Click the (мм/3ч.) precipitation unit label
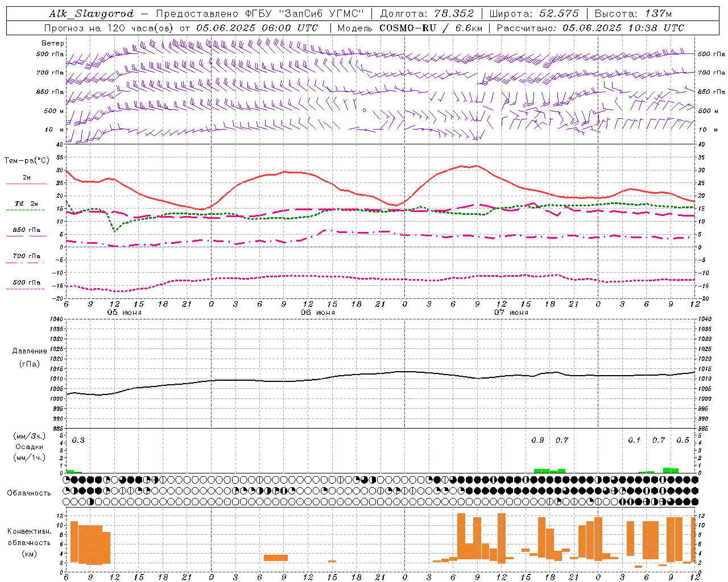 point(30,436)
